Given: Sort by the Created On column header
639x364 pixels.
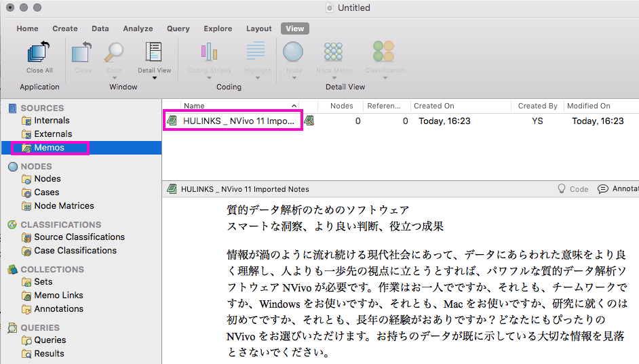Looking at the screenshot, I should click(x=434, y=106).
